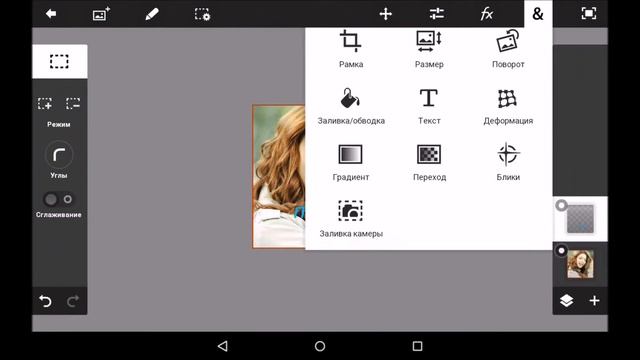Tap the Android recent apps button
The height and width of the screenshot is (360, 640).
(417, 346)
